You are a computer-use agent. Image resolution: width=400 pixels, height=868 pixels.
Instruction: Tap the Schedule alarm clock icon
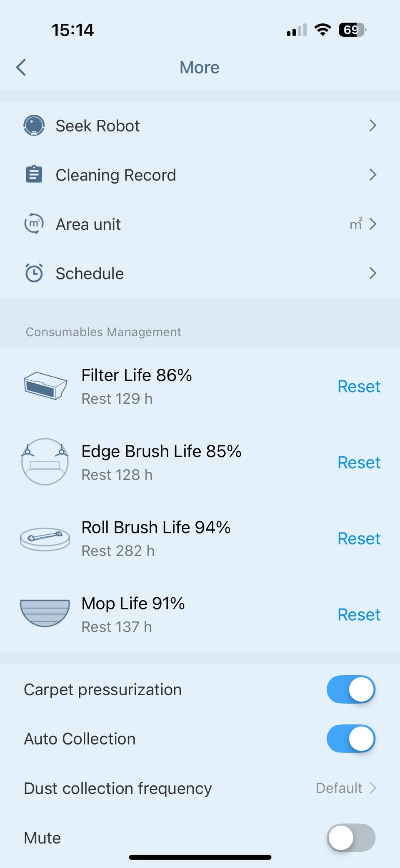click(34, 273)
